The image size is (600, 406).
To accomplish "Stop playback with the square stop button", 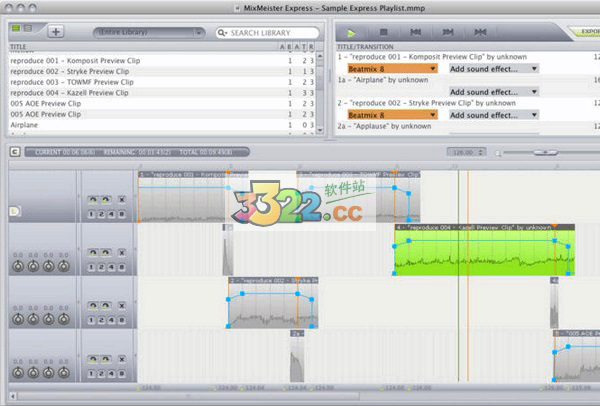I will pyautogui.click(x=383, y=33).
